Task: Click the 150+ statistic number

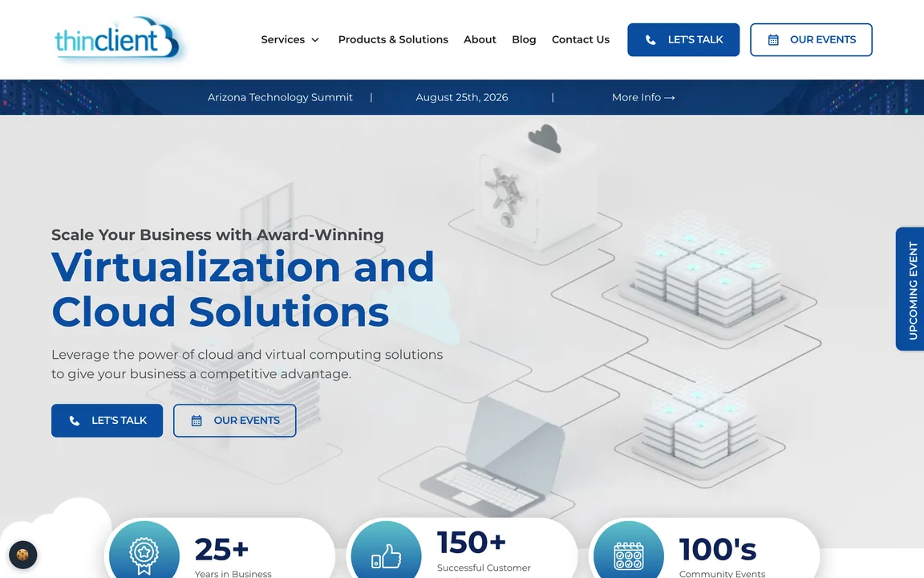Action: (472, 543)
